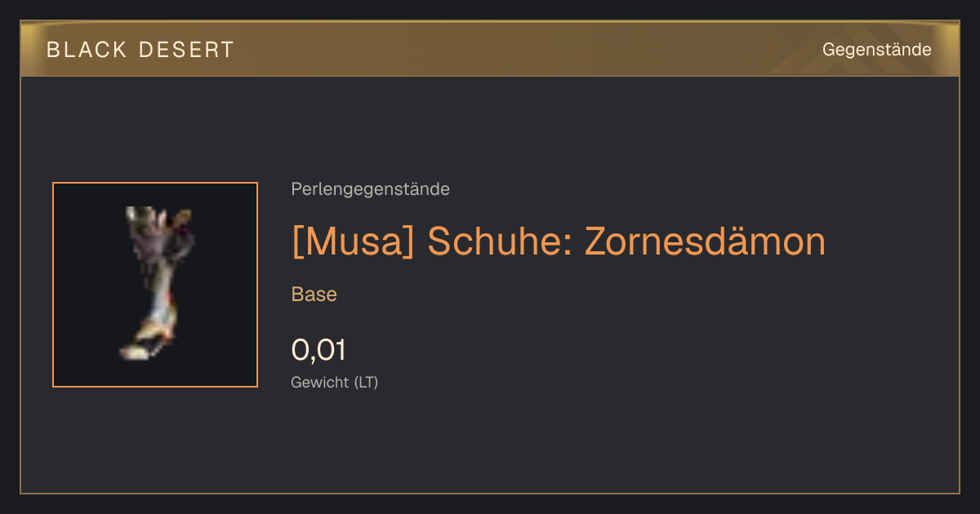Click the word Schuhe in the title
Viewport: 980px width, 514px height.
tap(500, 241)
